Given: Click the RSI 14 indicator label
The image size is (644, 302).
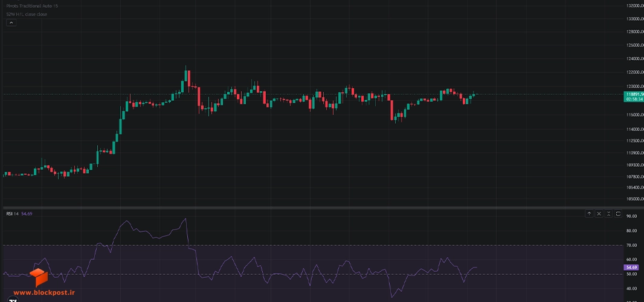Looking at the screenshot, I should 12,214.
